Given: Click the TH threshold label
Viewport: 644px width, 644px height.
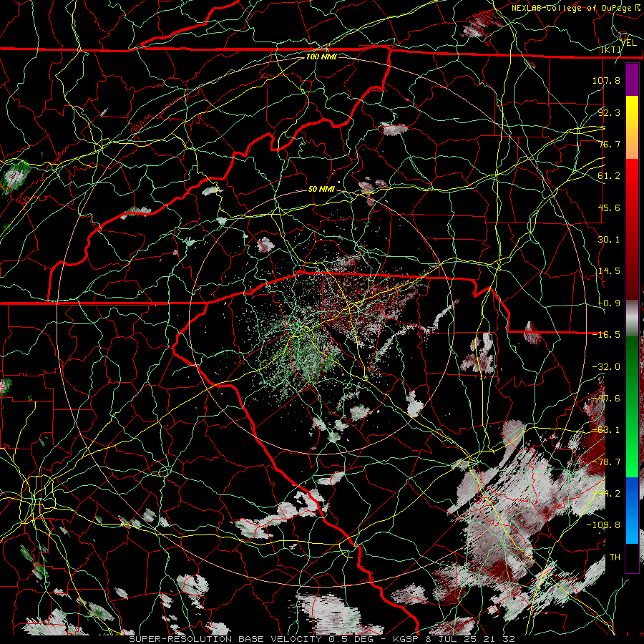Looking at the screenshot, I should (x=615, y=557).
